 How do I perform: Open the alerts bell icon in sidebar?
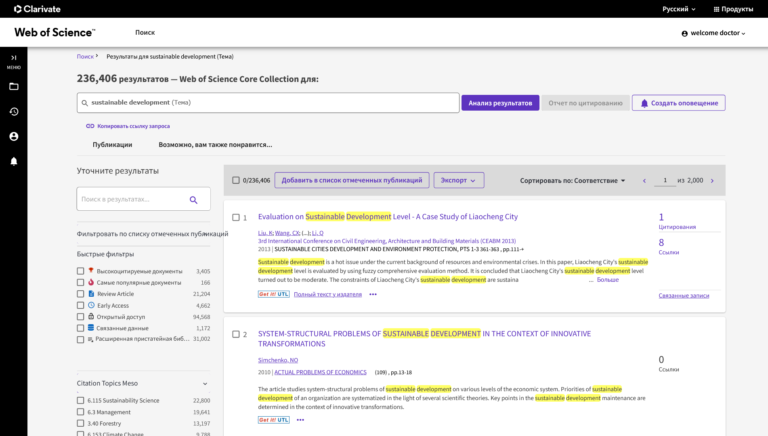[x=14, y=161]
